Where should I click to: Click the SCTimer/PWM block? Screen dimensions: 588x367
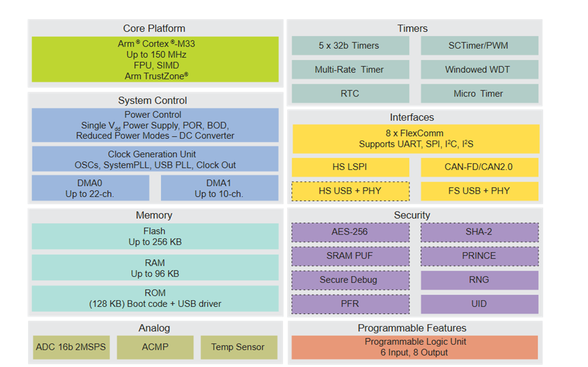point(479,46)
